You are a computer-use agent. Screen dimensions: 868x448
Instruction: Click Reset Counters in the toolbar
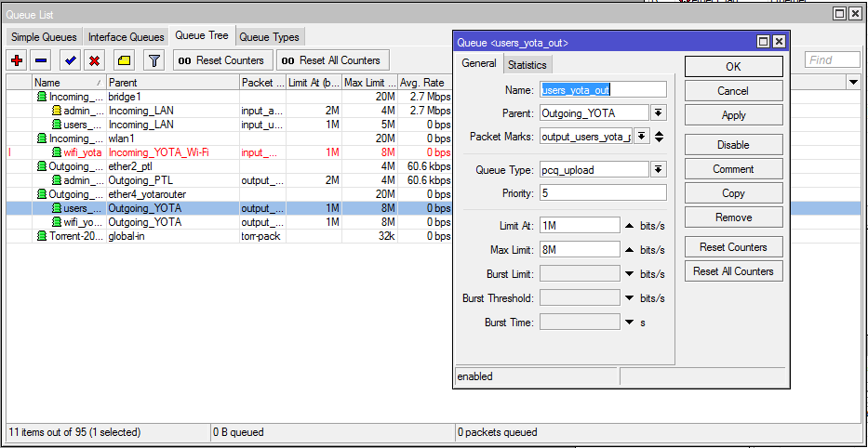(223, 60)
